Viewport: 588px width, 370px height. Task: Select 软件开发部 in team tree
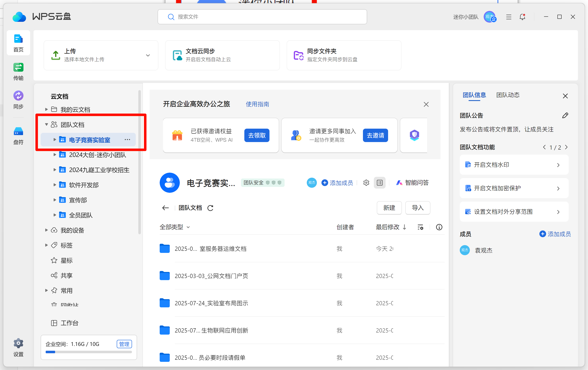84,185
